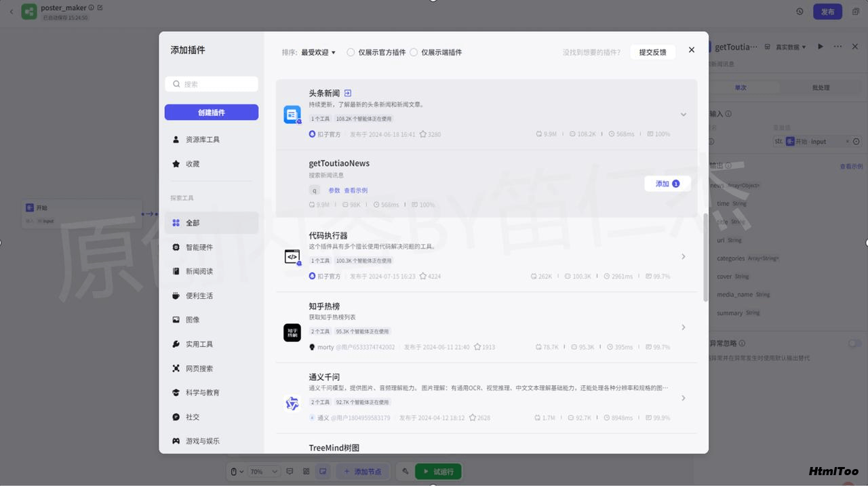This screenshot has height=486, width=868.
Task: Select 游戏与娱乐 category
Action: click(x=212, y=441)
